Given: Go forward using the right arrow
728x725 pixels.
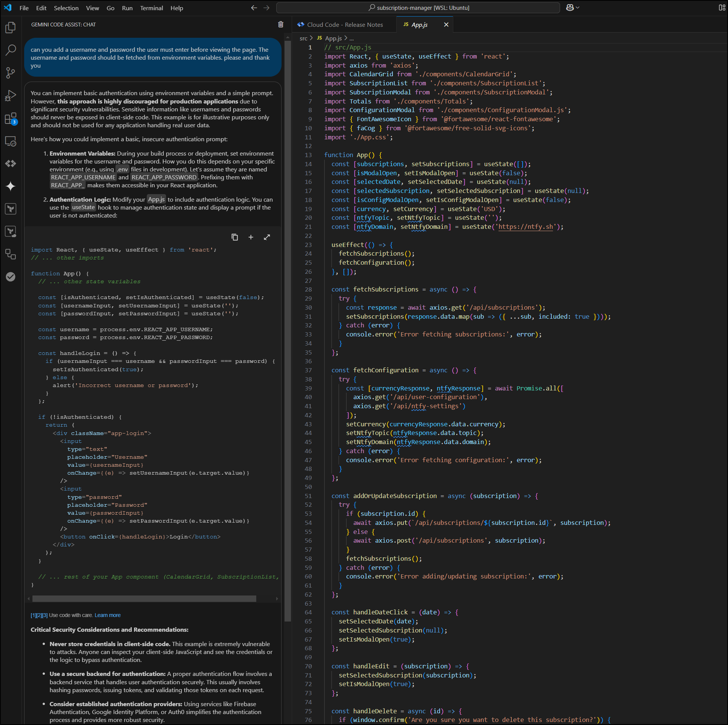Looking at the screenshot, I should pos(266,8).
